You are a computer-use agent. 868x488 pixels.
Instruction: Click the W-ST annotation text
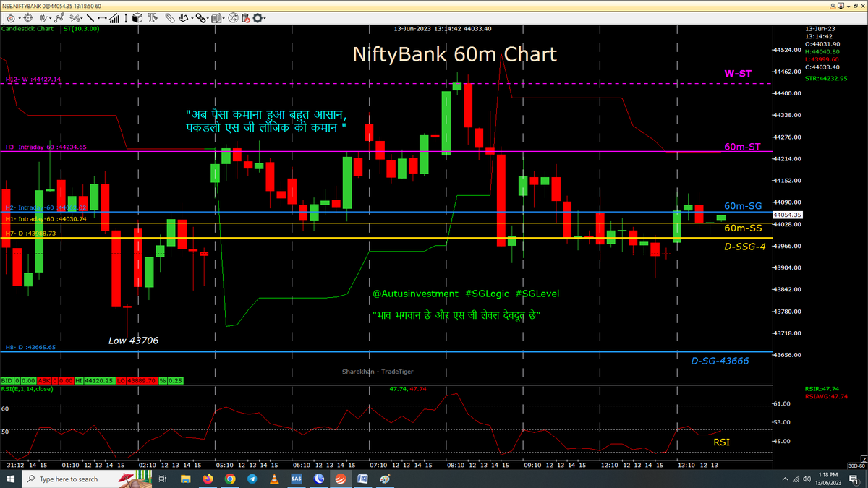739,74
